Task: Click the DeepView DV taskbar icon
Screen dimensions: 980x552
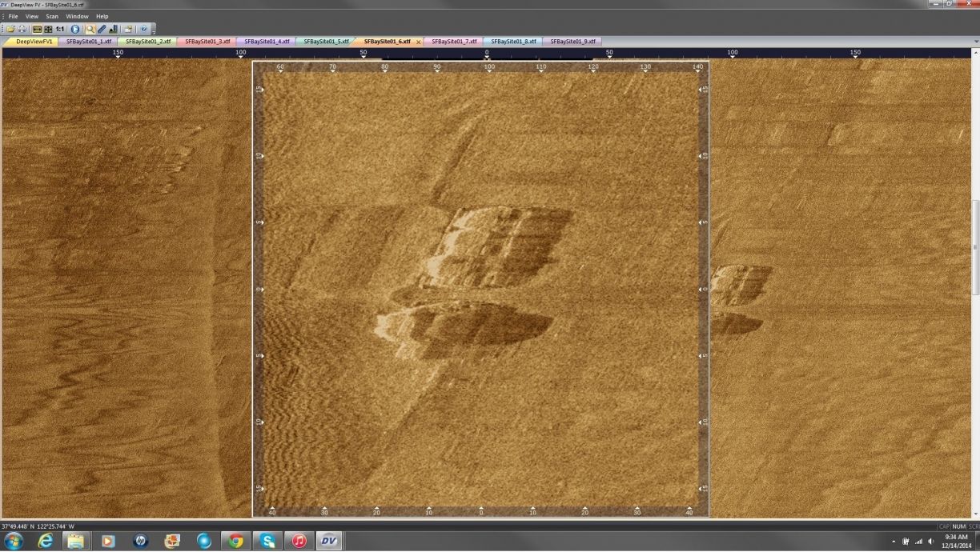Action: (x=329, y=542)
